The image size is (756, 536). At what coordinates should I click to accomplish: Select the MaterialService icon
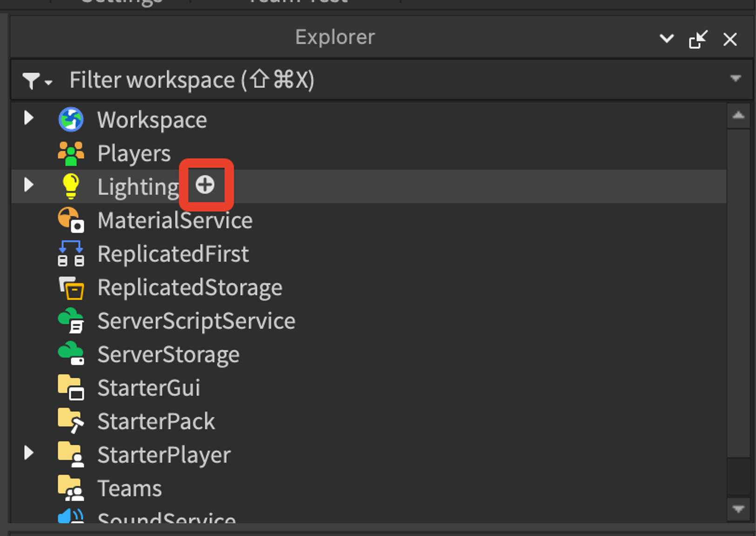point(71,220)
